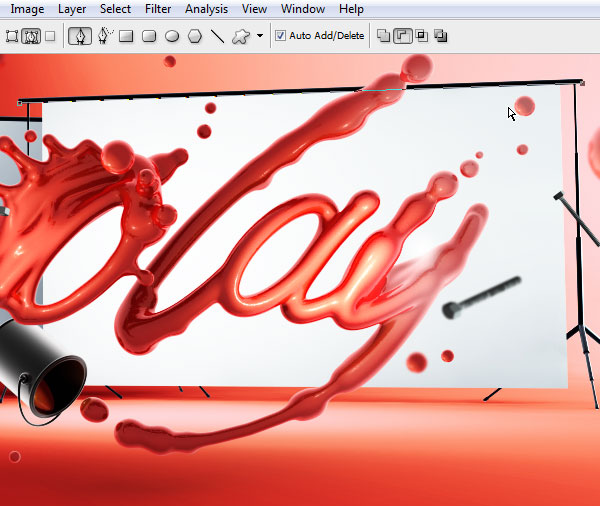Select Shape layers mode icon
Screen dimensions: 600x506
pyautogui.click(x=12, y=36)
